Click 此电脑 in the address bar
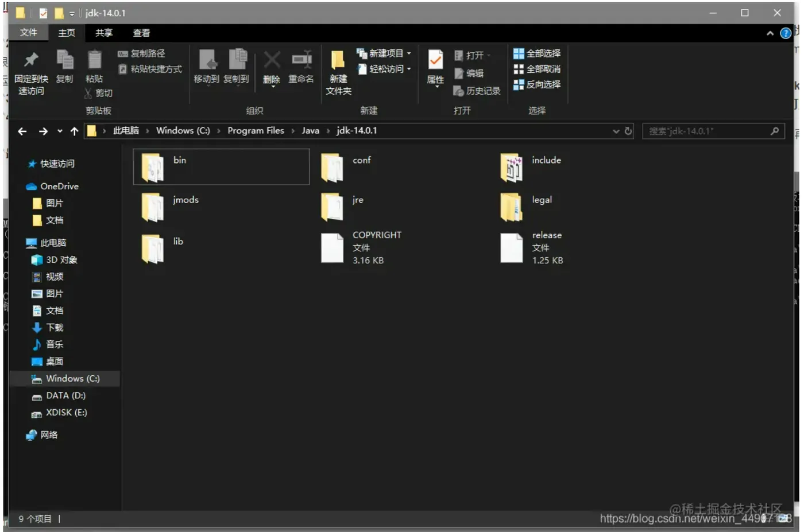 point(126,130)
